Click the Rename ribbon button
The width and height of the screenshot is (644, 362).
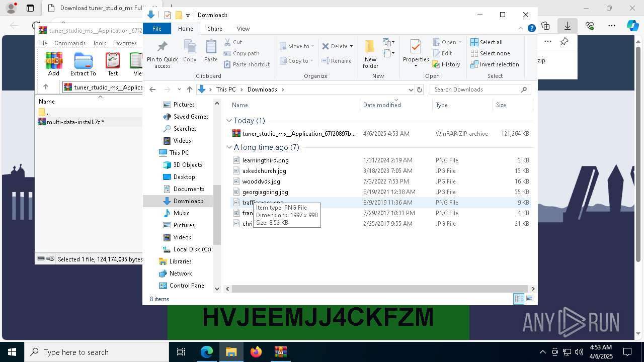(x=337, y=61)
